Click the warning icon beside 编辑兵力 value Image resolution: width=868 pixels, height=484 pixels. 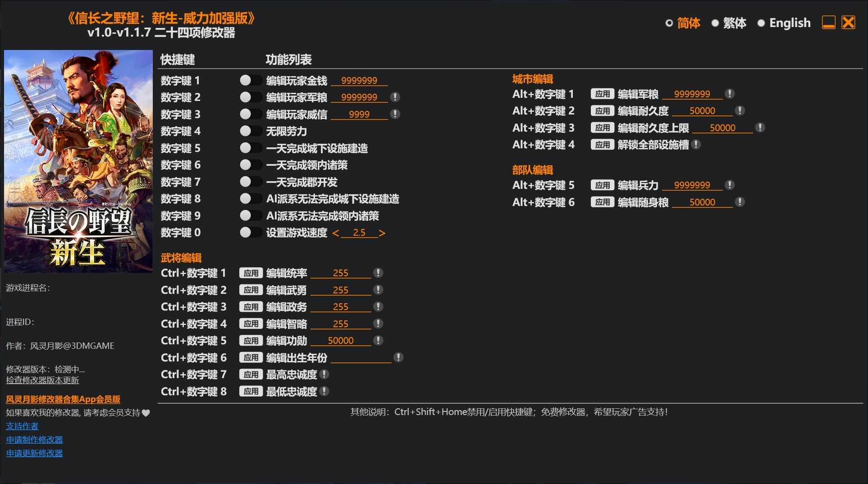pyautogui.click(x=729, y=185)
